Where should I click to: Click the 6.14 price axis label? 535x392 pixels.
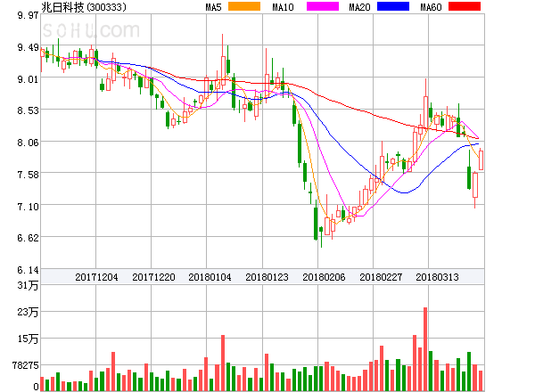[x=28, y=270]
